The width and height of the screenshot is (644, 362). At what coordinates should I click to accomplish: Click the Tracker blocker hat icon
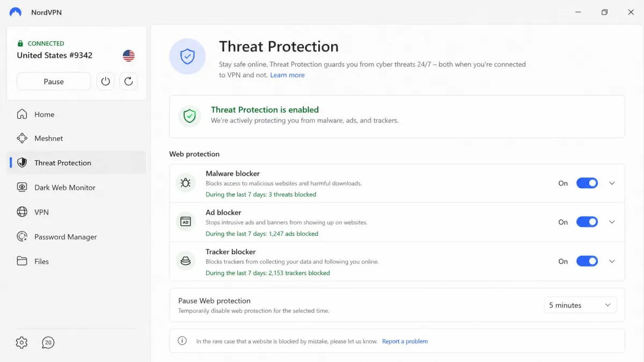(186, 261)
